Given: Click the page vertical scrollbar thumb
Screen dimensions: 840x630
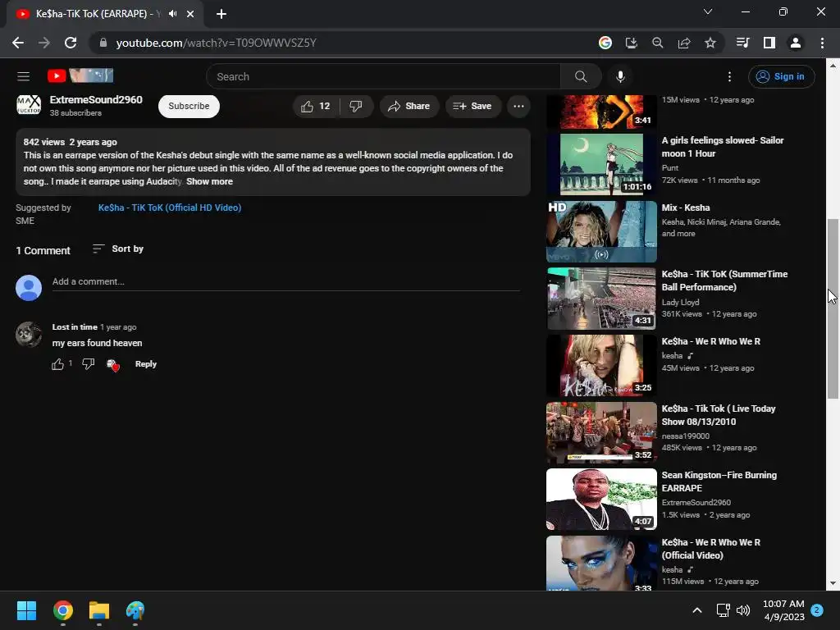Looking at the screenshot, I should pos(833,308).
